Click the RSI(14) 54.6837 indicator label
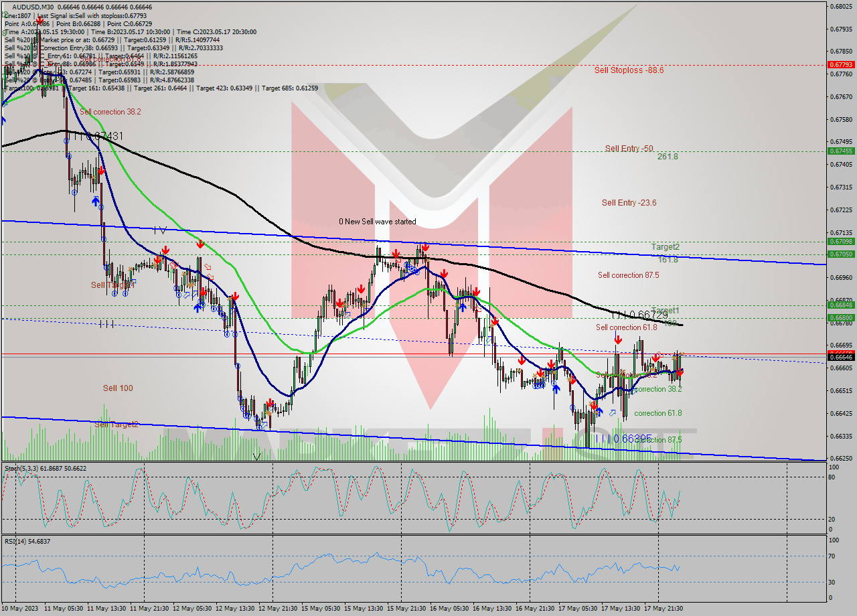Screen dimensions: 857x616 pos(27,541)
